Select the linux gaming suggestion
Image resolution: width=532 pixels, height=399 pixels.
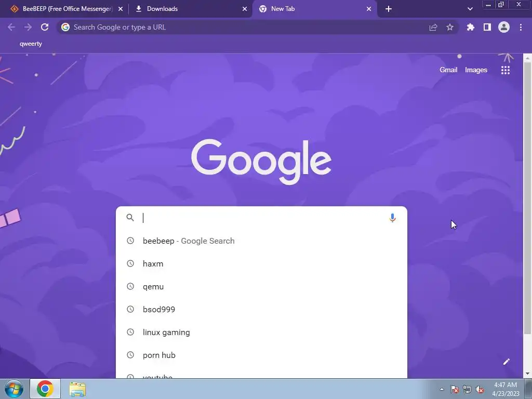261,332
